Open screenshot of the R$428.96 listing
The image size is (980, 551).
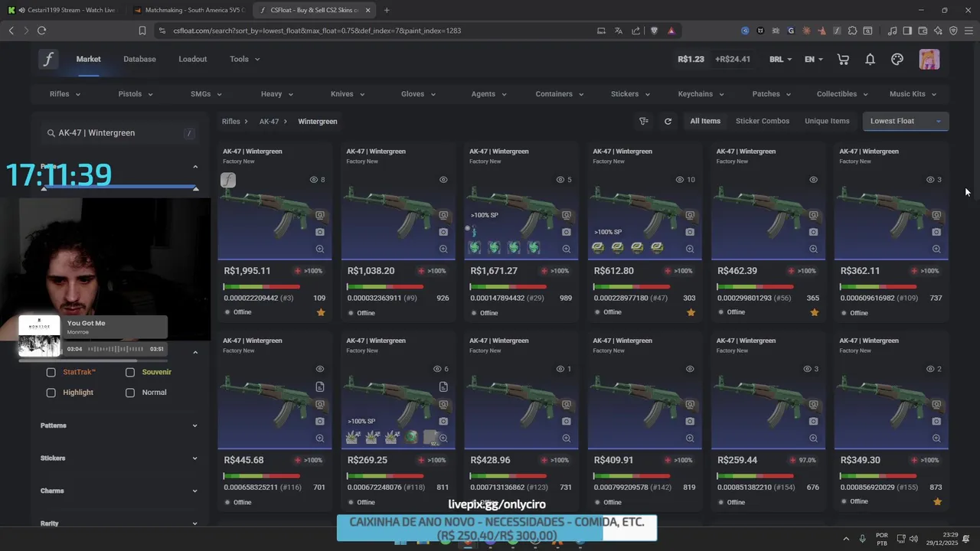tap(567, 422)
